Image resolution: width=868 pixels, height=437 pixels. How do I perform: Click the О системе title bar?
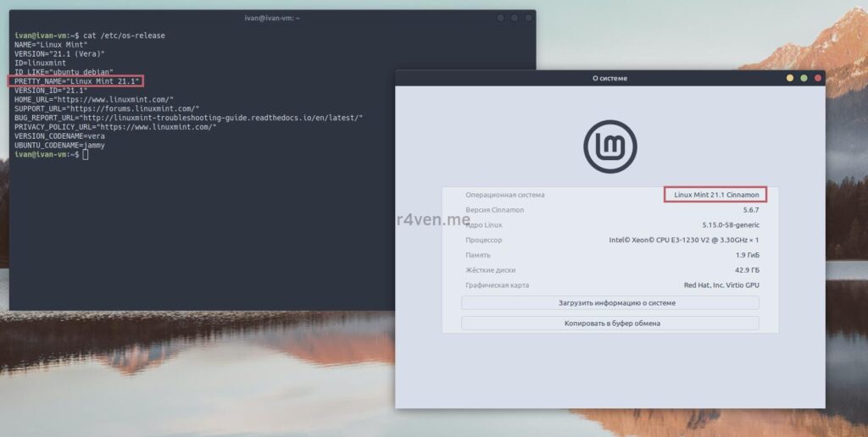tap(609, 78)
